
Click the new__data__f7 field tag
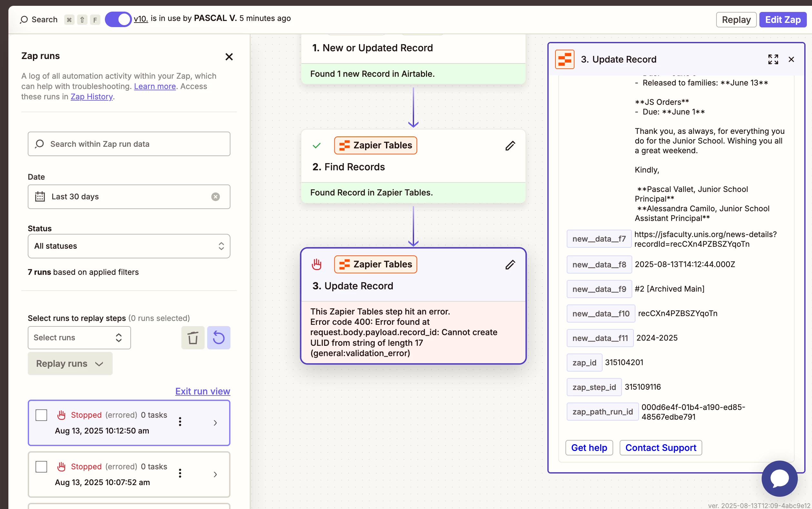(599, 239)
